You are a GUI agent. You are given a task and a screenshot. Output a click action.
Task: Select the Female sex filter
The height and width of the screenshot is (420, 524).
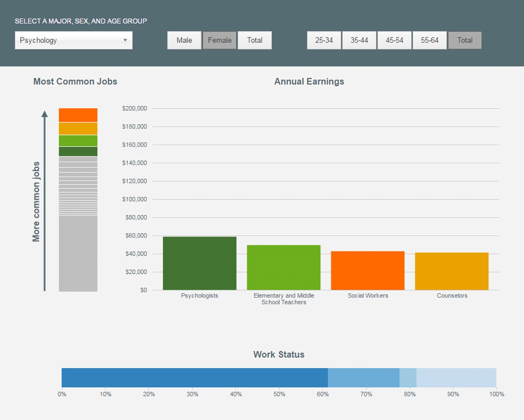click(220, 40)
